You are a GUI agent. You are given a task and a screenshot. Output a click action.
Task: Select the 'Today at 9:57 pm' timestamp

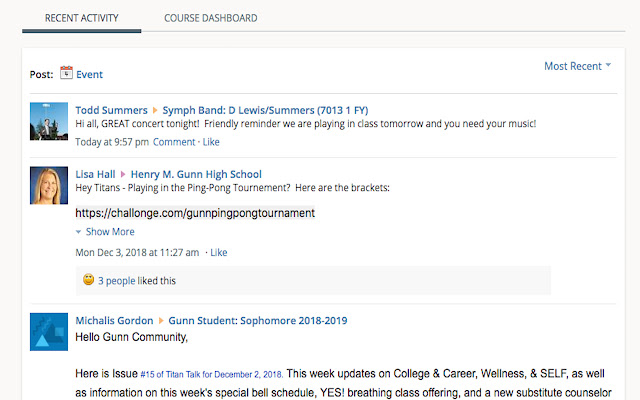[112, 142]
